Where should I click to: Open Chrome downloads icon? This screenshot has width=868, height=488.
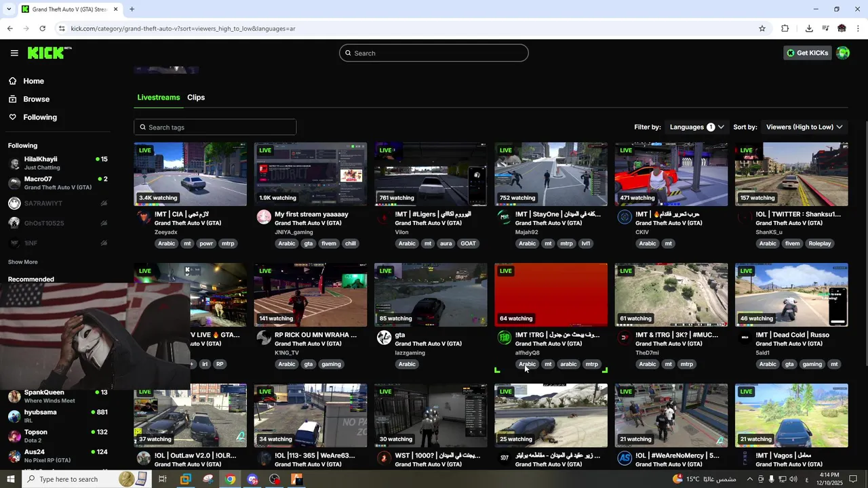point(809,28)
